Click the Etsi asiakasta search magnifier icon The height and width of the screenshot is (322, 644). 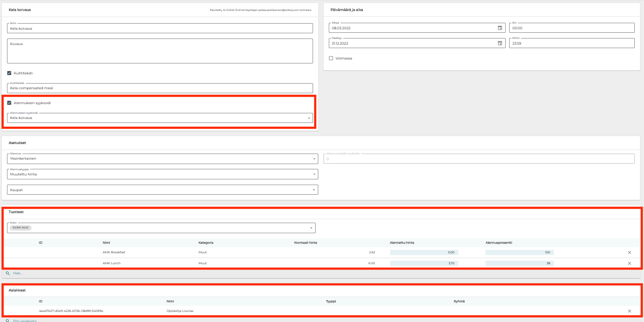(x=7, y=321)
